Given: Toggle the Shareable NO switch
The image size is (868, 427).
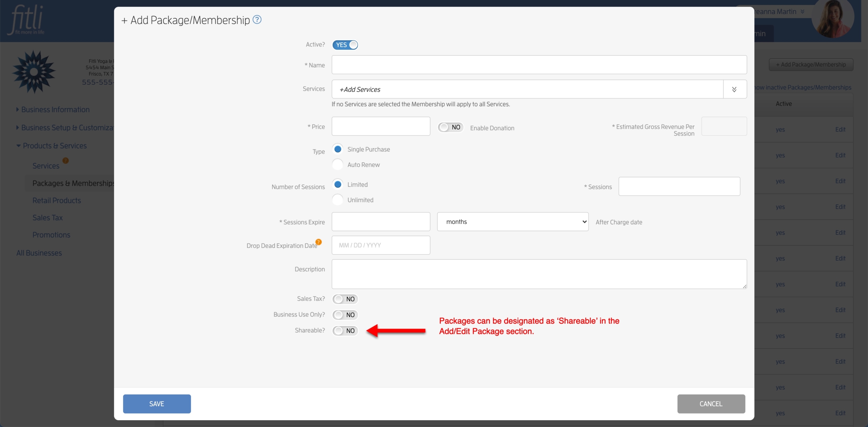Looking at the screenshot, I should pos(344,330).
